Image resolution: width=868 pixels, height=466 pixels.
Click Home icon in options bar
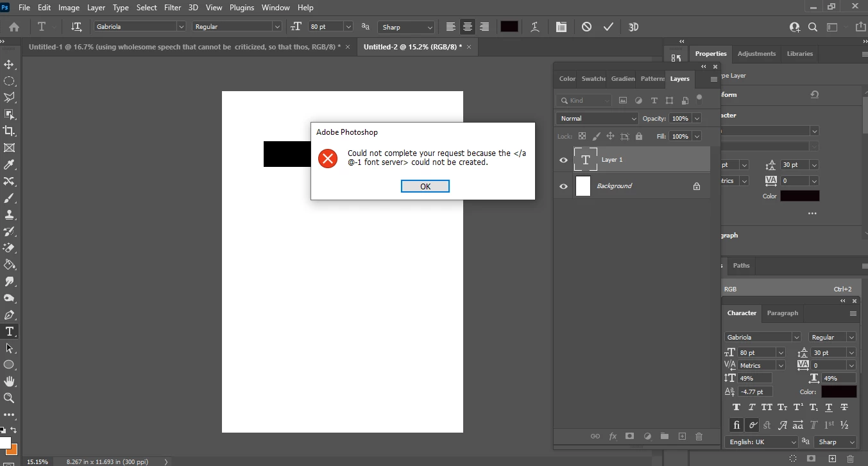click(13, 27)
